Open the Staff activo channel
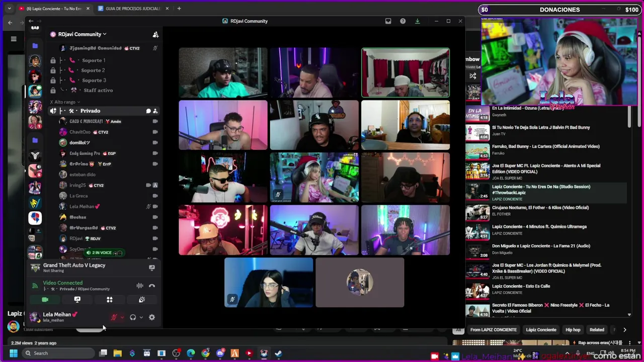The height and width of the screenshot is (362, 644). click(98, 90)
